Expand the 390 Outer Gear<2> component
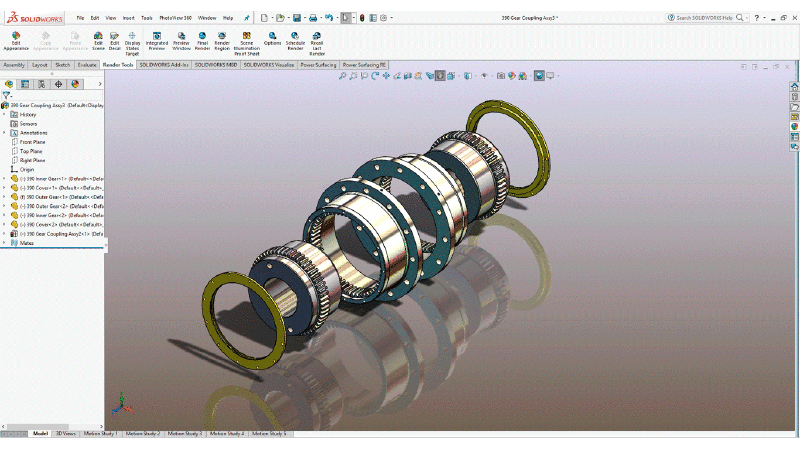 tap(5, 206)
